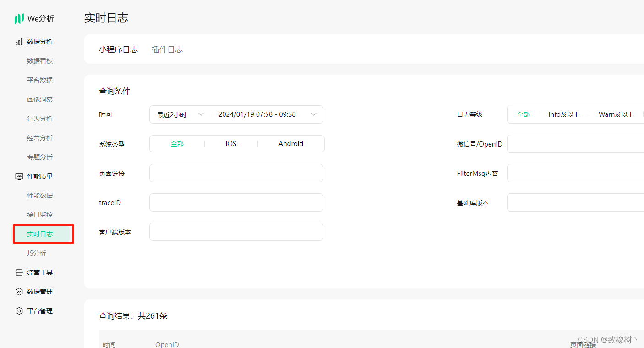Expand the 平台管理 sidebar section
The image size is (644, 348).
(40, 311)
